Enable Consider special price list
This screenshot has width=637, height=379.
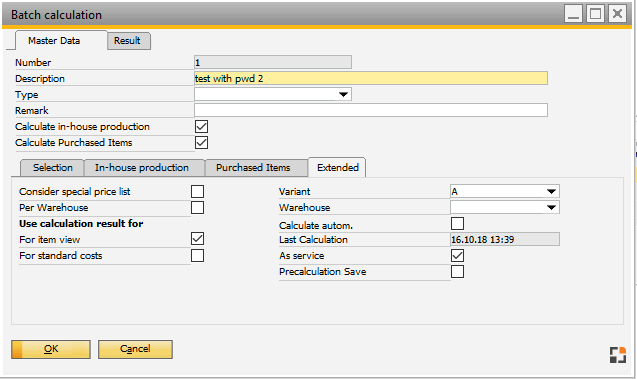(197, 192)
